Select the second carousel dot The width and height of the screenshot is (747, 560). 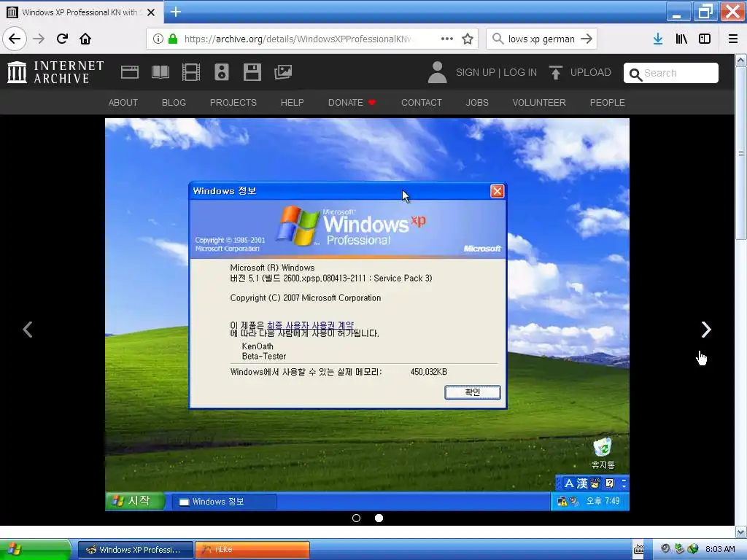pyautogui.click(x=379, y=518)
